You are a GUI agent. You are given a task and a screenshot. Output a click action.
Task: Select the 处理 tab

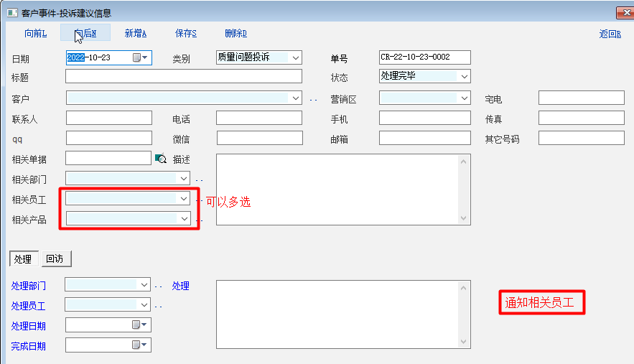point(23,259)
